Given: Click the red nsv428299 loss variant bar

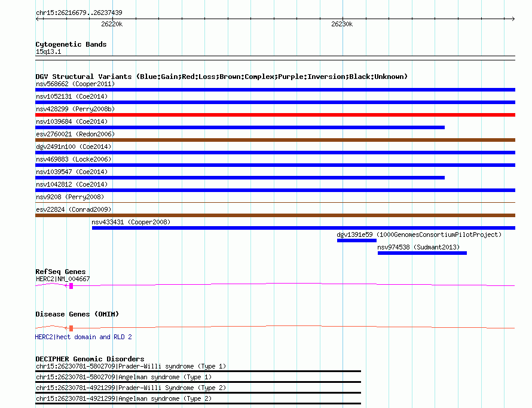Looking at the screenshot, I should pyautogui.click(x=275, y=115).
